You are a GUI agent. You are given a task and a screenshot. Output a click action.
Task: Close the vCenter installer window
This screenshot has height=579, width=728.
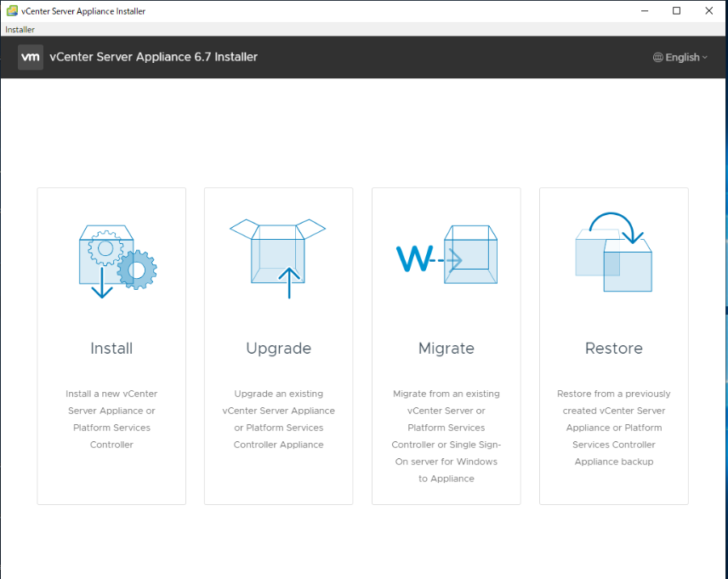tap(709, 11)
